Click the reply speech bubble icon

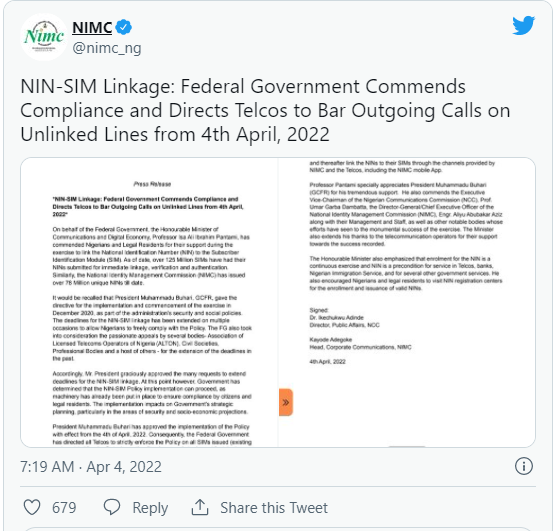pyautogui.click(x=112, y=507)
